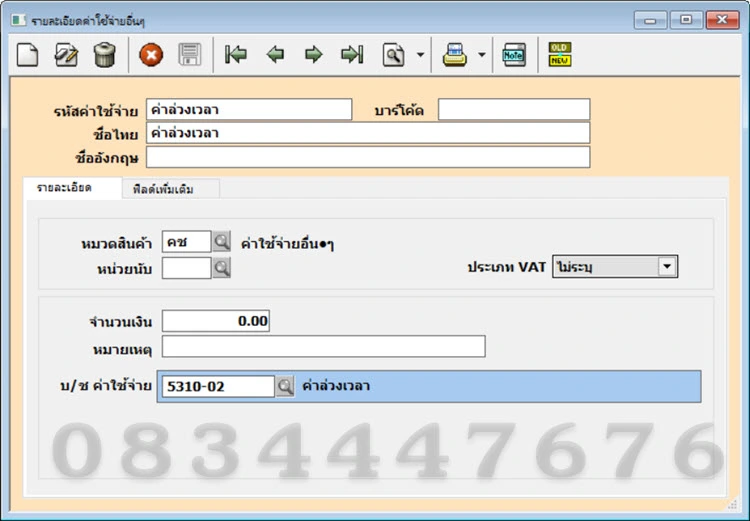This screenshot has width=750, height=521.
Task: Click the ชื่อไทย input field
Action: pyautogui.click(x=368, y=133)
